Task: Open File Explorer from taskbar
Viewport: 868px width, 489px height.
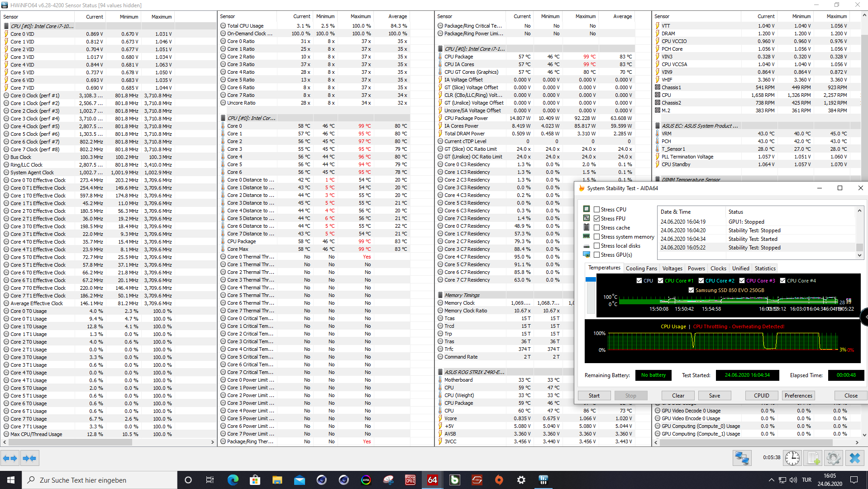Action: click(277, 480)
